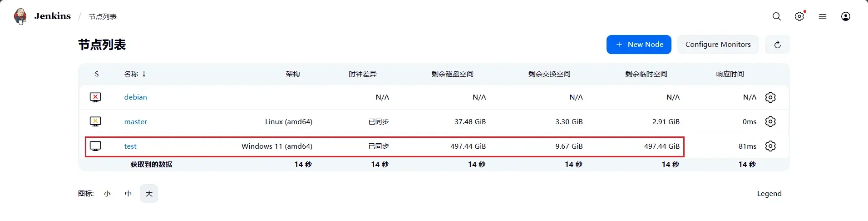Click the Jenkins butler logo
Screen dimensions: 868x221
[20, 16]
